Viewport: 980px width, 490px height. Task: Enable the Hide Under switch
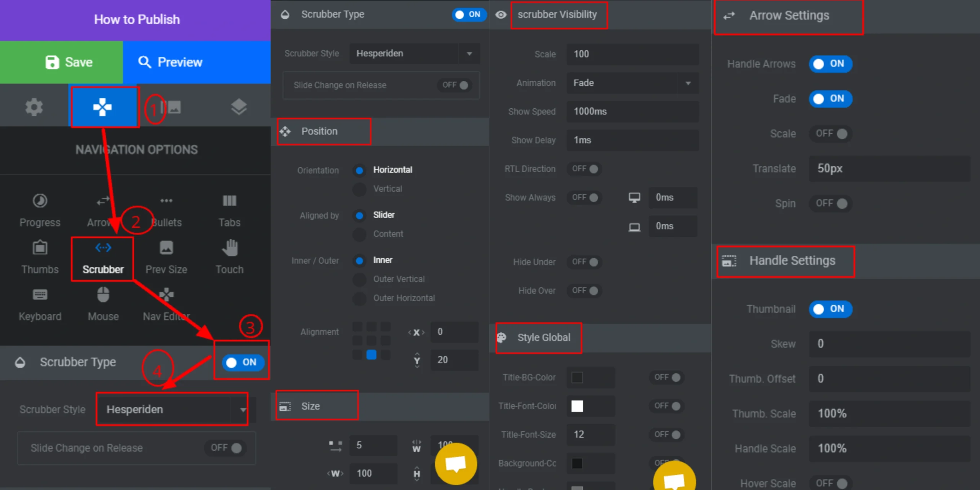coord(585,262)
